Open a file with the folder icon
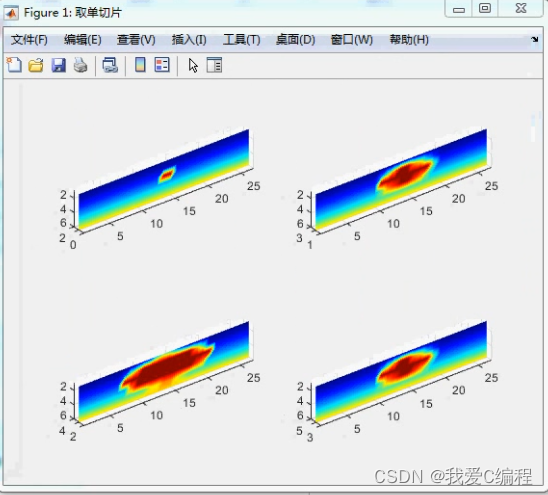The width and height of the screenshot is (548, 495). (x=36, y=65)
